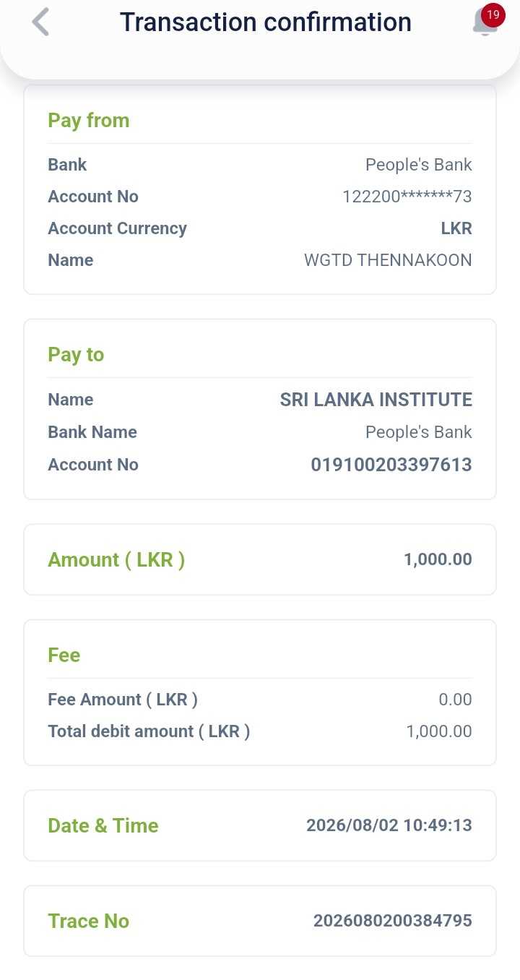Tap the Amount ( LKR ) label
Viewport: 520px width, 980px height.
116,560
